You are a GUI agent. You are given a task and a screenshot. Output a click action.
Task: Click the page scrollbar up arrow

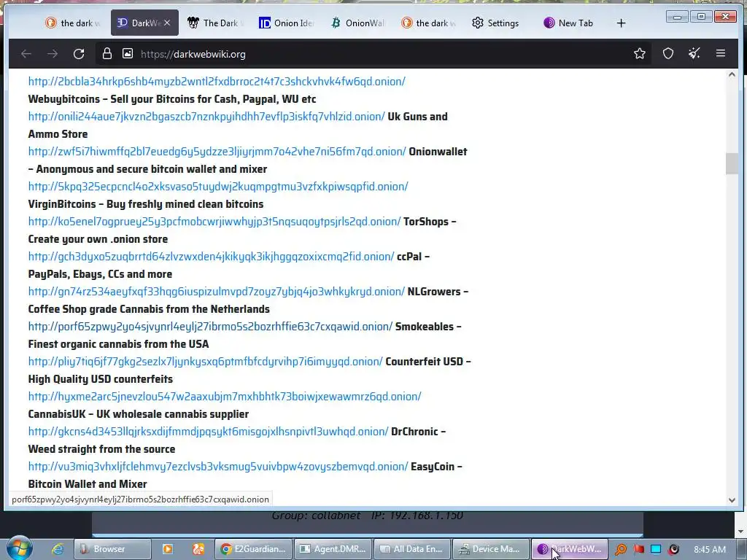click(x=732, y=75)
